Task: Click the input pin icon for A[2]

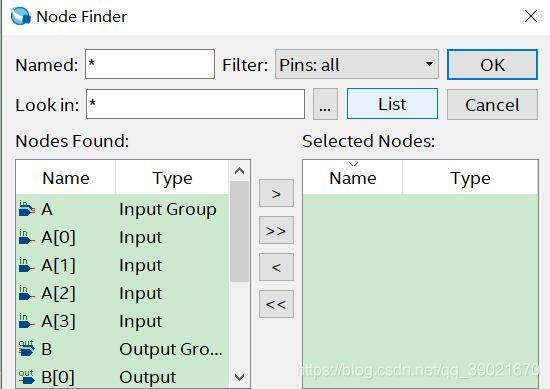Action: click(x=27, y=293)
